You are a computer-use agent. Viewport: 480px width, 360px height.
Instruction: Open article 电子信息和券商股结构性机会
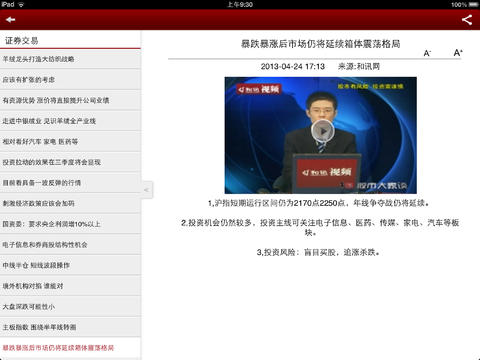(70, 245)
